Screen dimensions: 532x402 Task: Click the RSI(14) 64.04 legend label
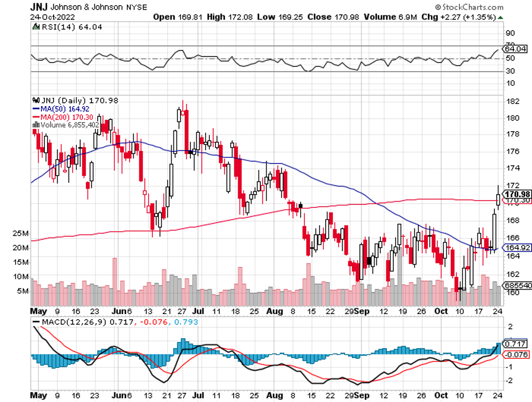[x=72, y=27]
